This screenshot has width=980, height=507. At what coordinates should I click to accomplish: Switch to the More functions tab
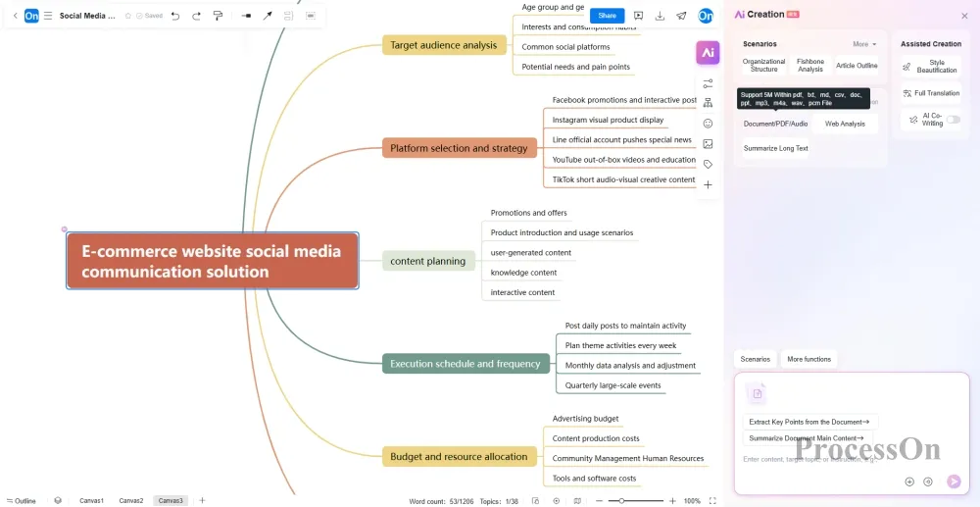tap(808, 359)
